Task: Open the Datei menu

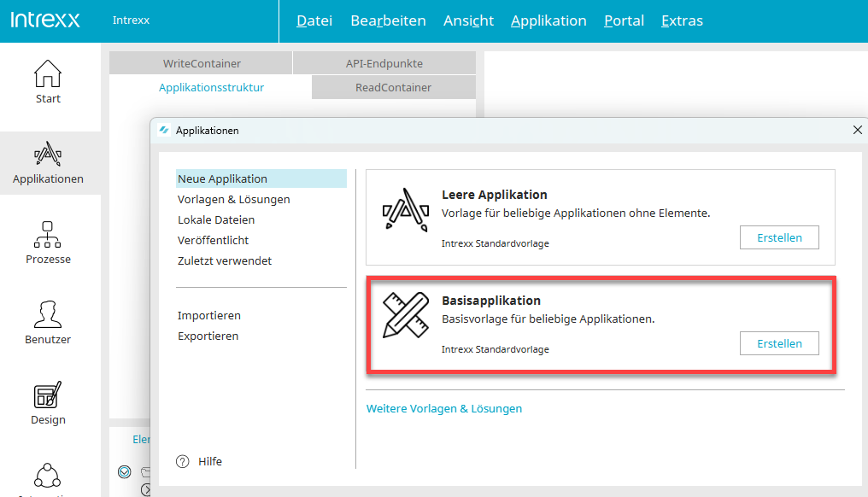Action: pyautogui.click(x=314, y=20)
